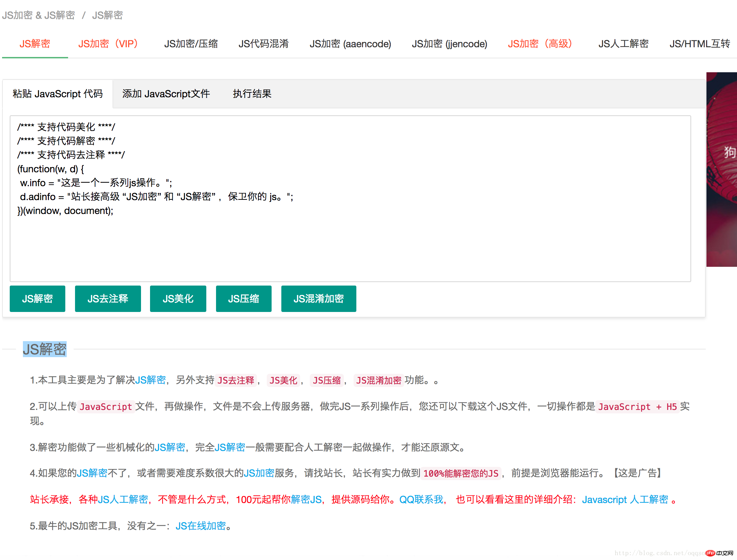Select JS加密 (aaencode) tab
Viewport: 737px width, 560px height.
[350, 44]
